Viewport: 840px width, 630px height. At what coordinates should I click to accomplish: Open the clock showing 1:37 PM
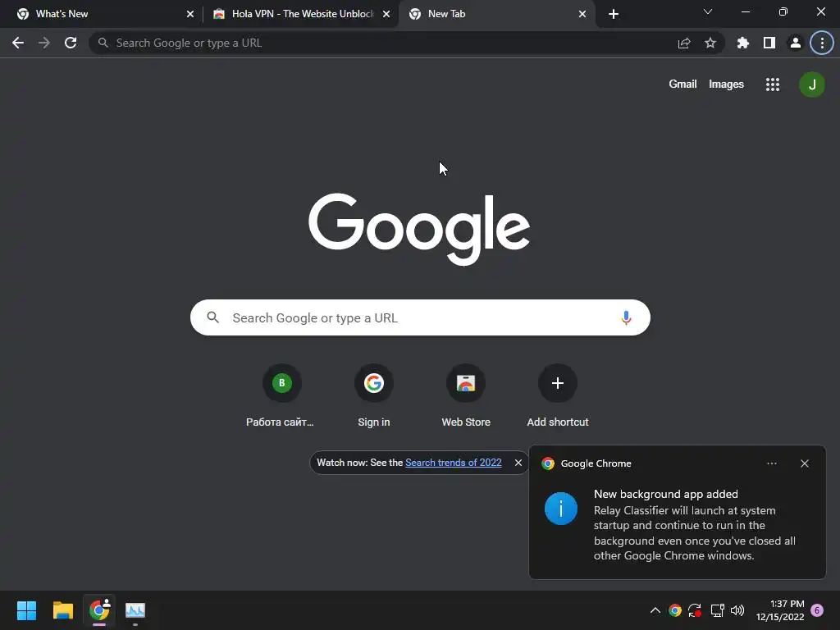coord(780,610)
